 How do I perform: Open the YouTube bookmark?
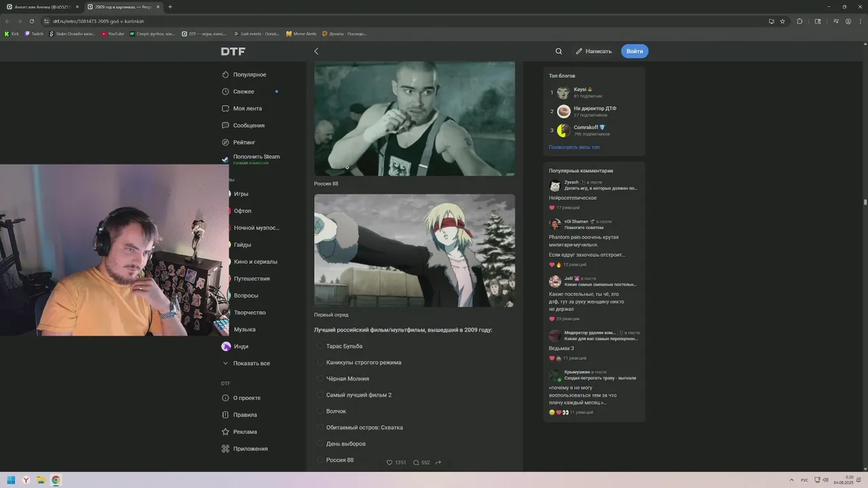113,33
